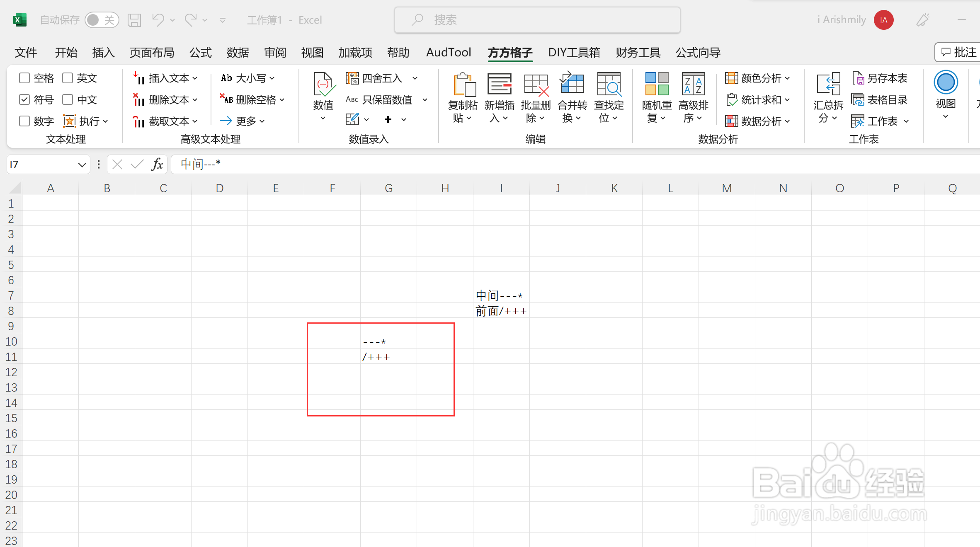Uncheck the 符号 checkbox
This screenshot has width=980, height=547.
24,99
